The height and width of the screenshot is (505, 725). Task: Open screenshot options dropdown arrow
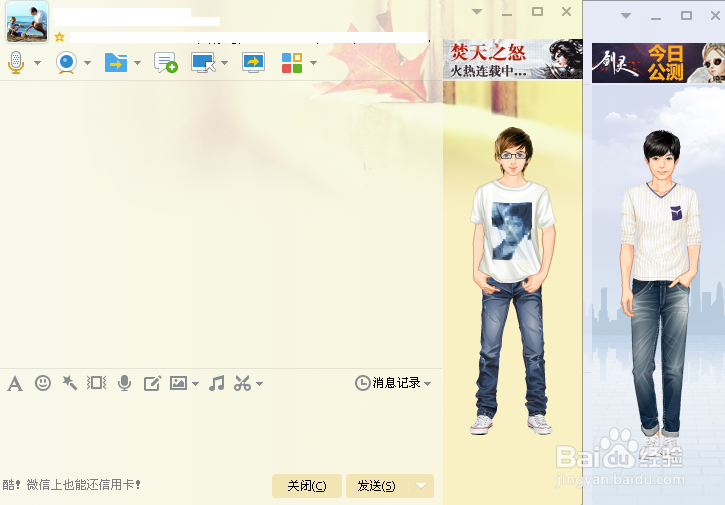[x=259, y=384]
